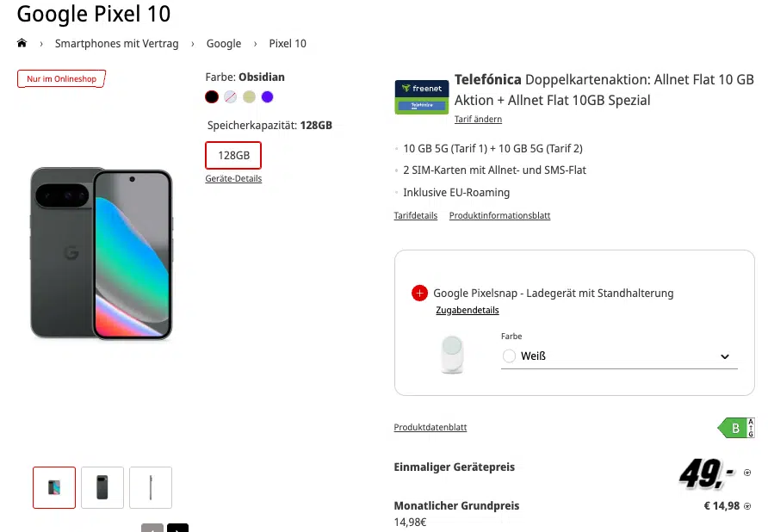This screenshot has width=768, height=532.
Task: Click the info icon beside € 14,98
Action: coord(747,506)
